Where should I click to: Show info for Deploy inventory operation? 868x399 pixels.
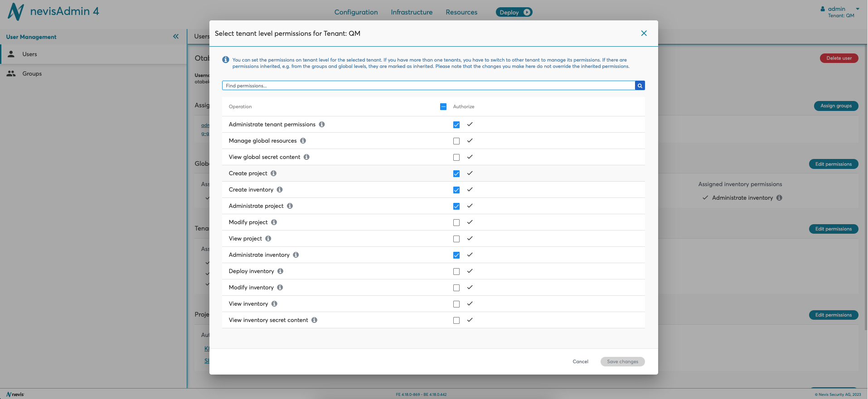pos(280,271)
